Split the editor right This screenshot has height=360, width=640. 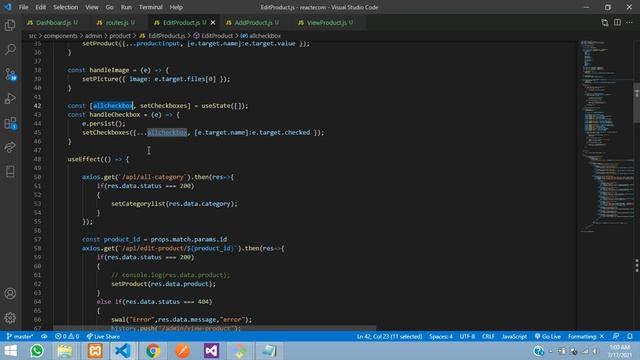[617, 23]
